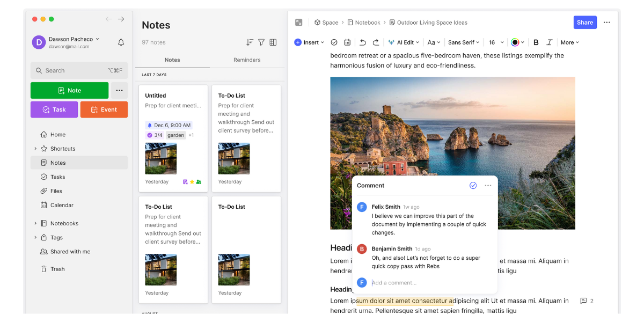Switch note layout using the grid view icon

pyautogui.click(x=273, y=42)
